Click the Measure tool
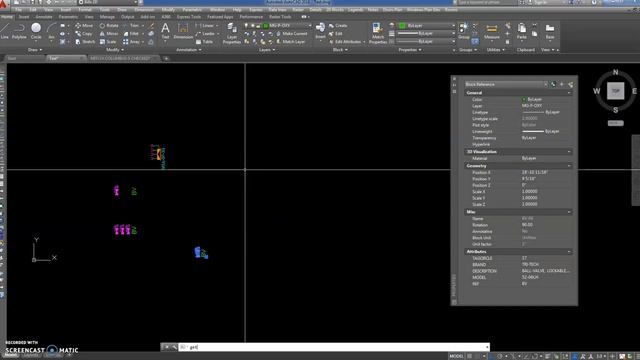The width and height of the screenshot is (640, 360). tap(492, 31)
